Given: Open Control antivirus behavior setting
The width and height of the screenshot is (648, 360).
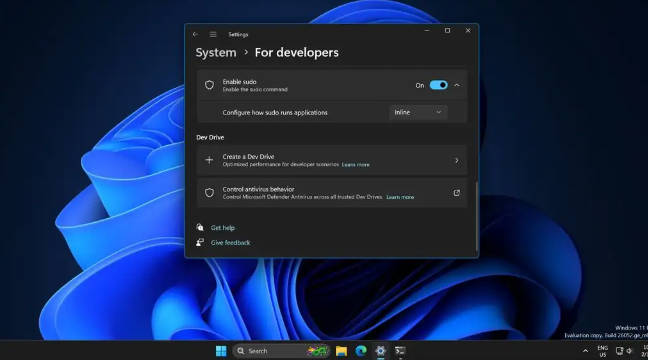Looking at the screenshot, I should [x=332, y=193].
